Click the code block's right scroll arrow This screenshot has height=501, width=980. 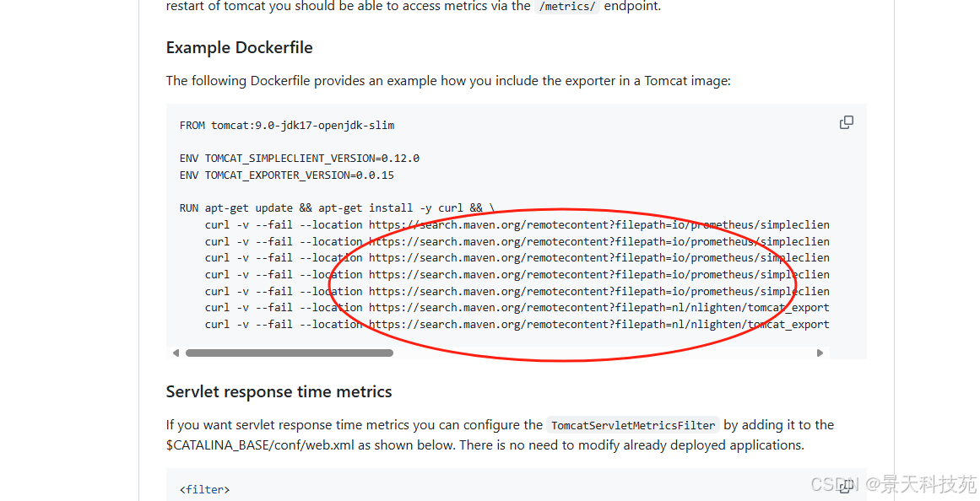pyautogui.click(x=820, y=353)
